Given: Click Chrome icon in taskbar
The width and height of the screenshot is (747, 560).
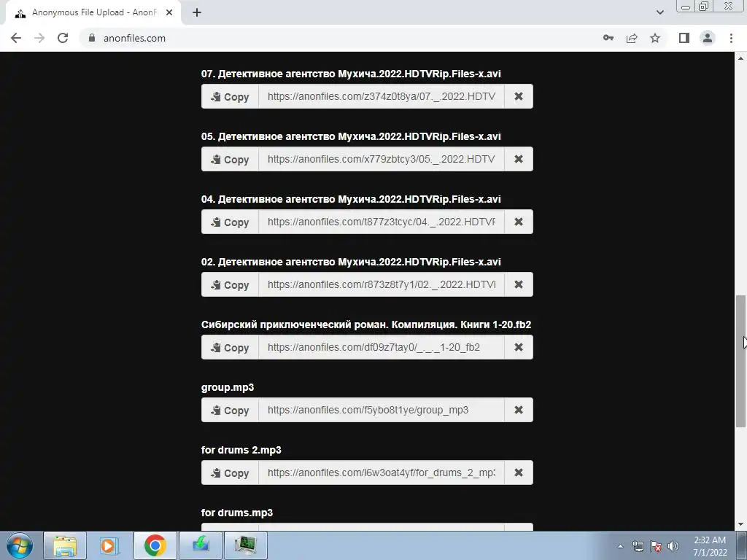Looking at the screenshot, I should point(155,545).
